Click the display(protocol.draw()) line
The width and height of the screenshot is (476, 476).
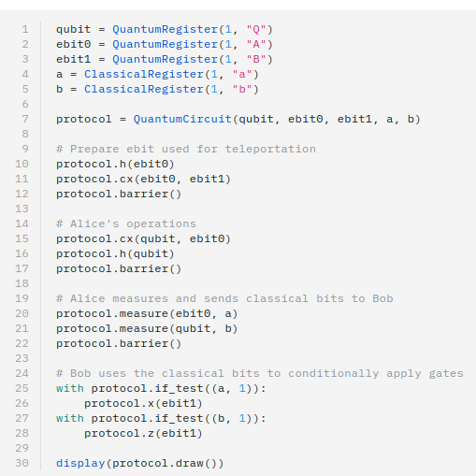140,463
